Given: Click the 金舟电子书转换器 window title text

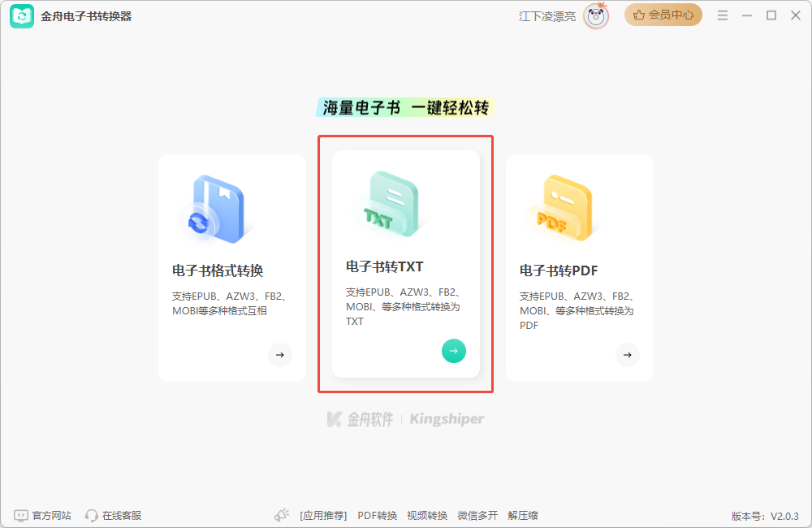Looking at the screenshot, I should [x=87, y=16].
